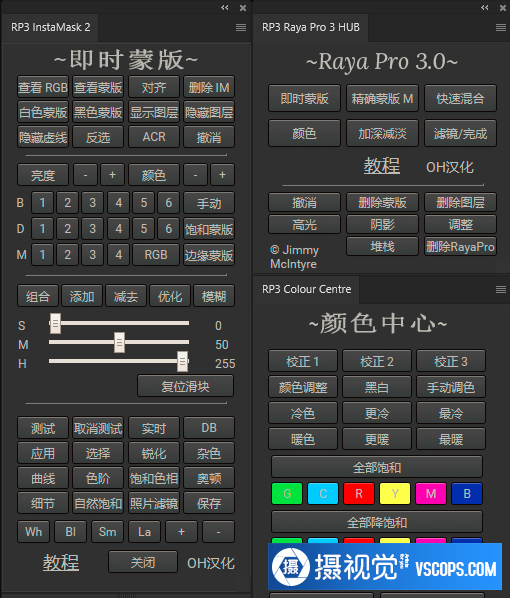The image size is (510, 598).
Task: Click the 校正 2 correction button
Action: tap(377, 361)
